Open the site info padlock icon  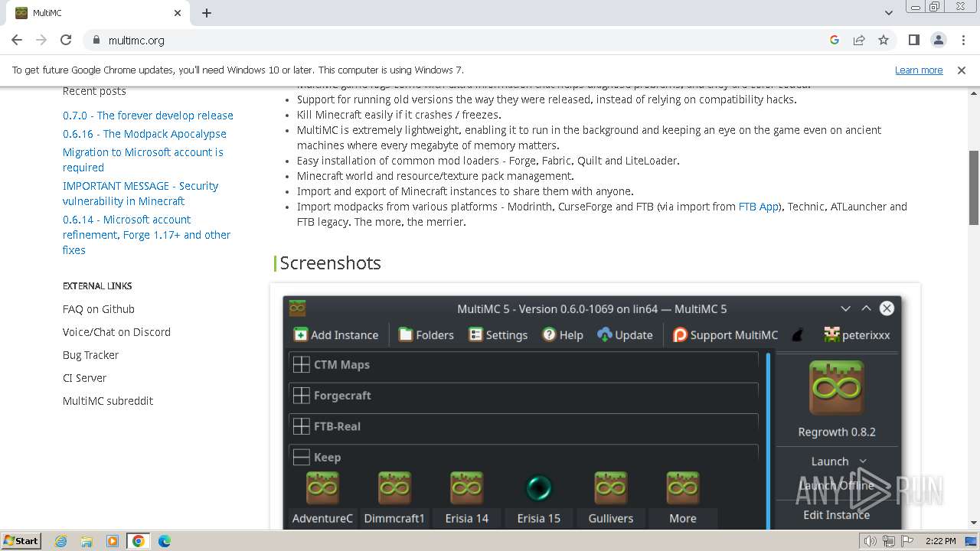click(96, 40)
